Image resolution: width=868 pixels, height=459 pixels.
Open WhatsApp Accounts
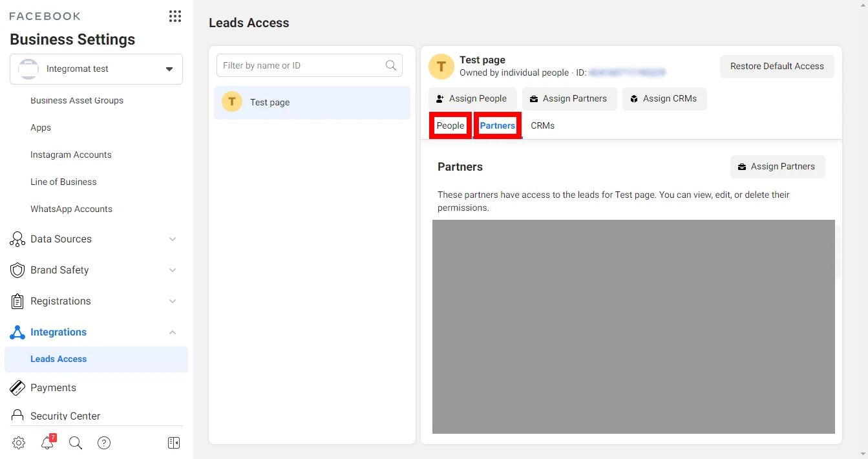(x=71, y=209)
